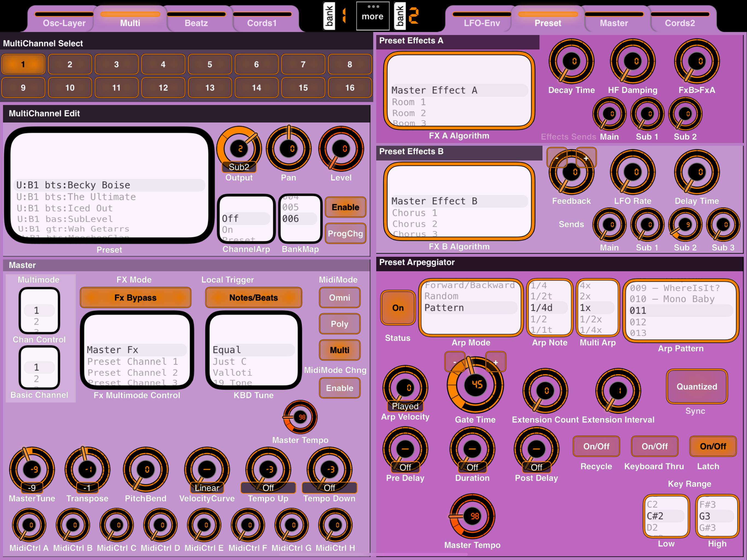Open the Arp Pattern list

(681, 311)
